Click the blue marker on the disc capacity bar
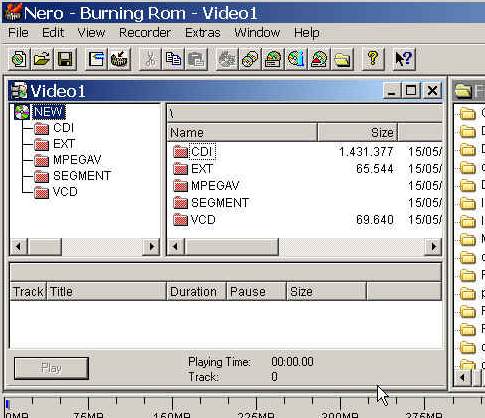Image resolution: width=485 pixels, height=418 pixels. coord(7,405)
